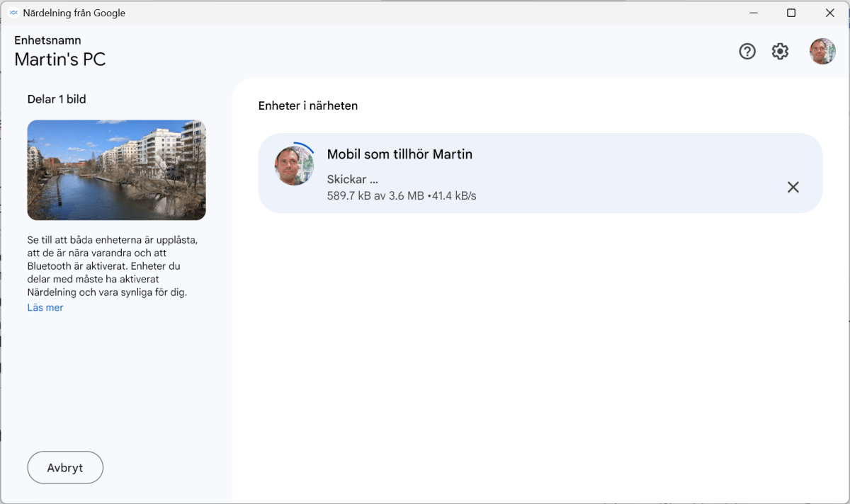850x504 pixels.
Task: Click the 589.7 kB av 3.6 MB progress text
Action: pos(375,195)
